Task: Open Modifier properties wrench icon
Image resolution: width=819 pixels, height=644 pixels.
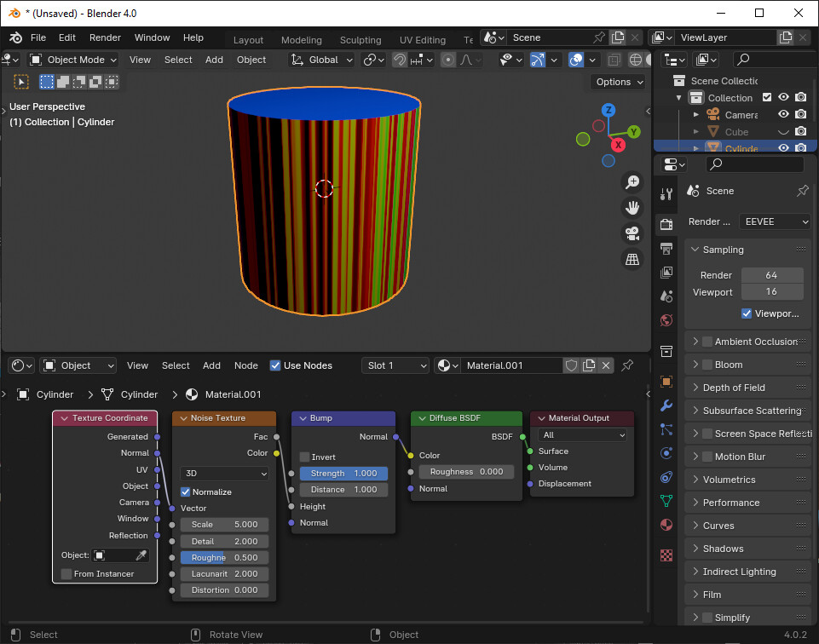Action: coord(666,405)
